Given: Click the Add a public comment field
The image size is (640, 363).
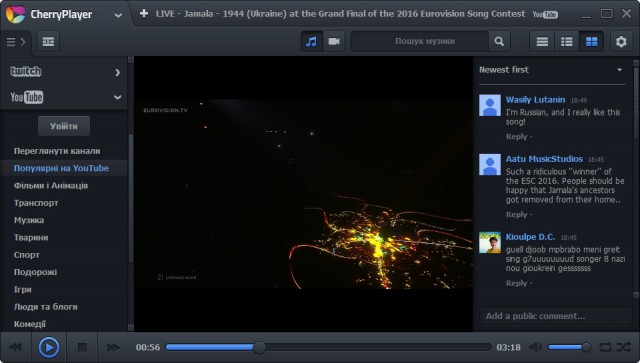Looking at the screenshot, I should (x=555, y=316).
